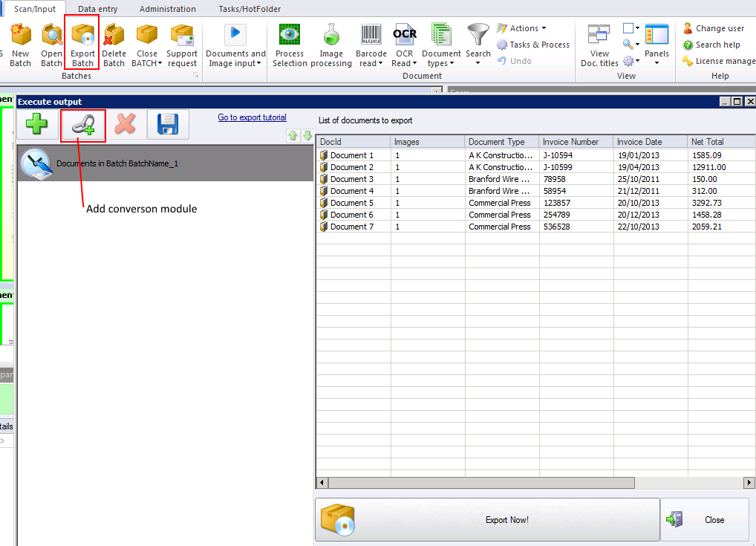Screen dimensions: 756x546
Task: Open the Go to export tutorial link
Action: click(x=252, y=117)
